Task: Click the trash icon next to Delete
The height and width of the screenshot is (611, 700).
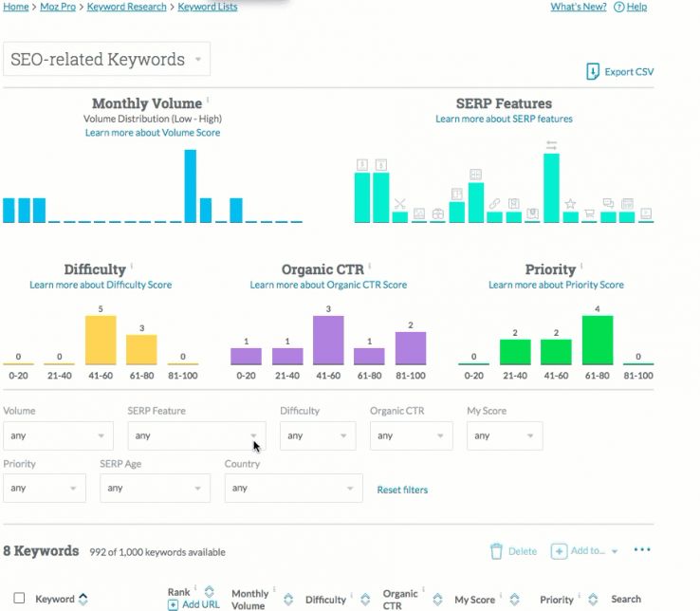Action: pos(496,551)
